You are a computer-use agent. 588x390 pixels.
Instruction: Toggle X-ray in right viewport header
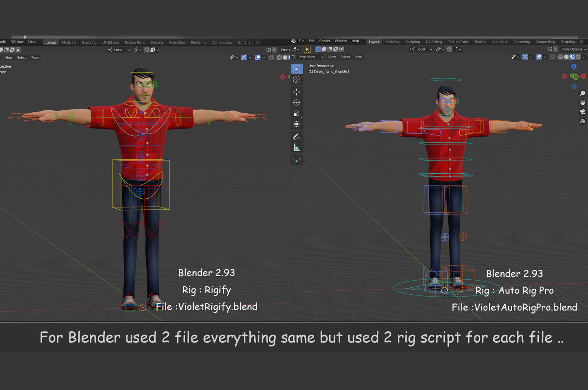(x=553, y=57)
